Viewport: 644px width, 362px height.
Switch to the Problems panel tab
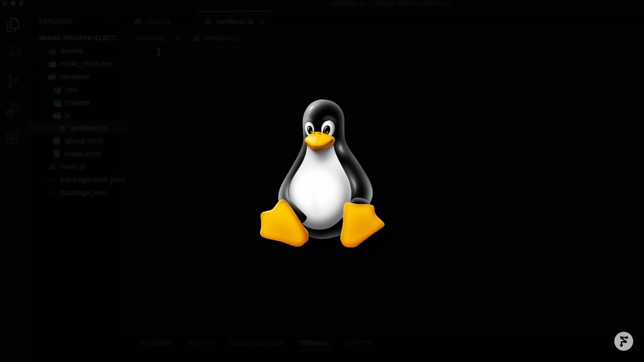[156, 343]
